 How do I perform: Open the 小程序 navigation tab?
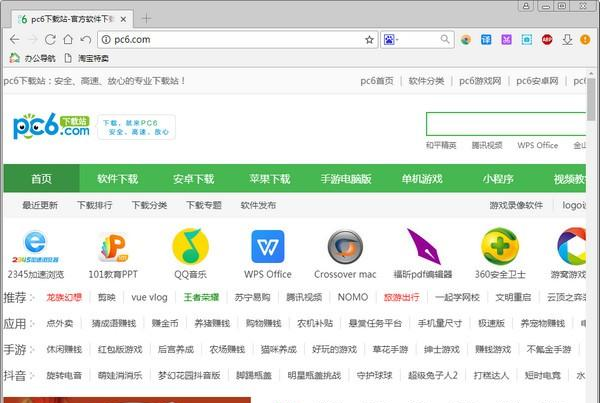click(498, 178)
